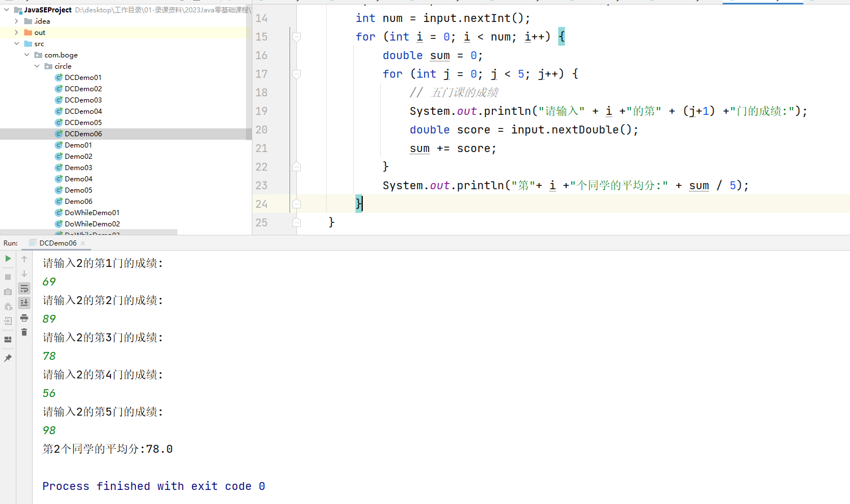
Task: Select Demo05 in the project tree
Action: (78, 190)
